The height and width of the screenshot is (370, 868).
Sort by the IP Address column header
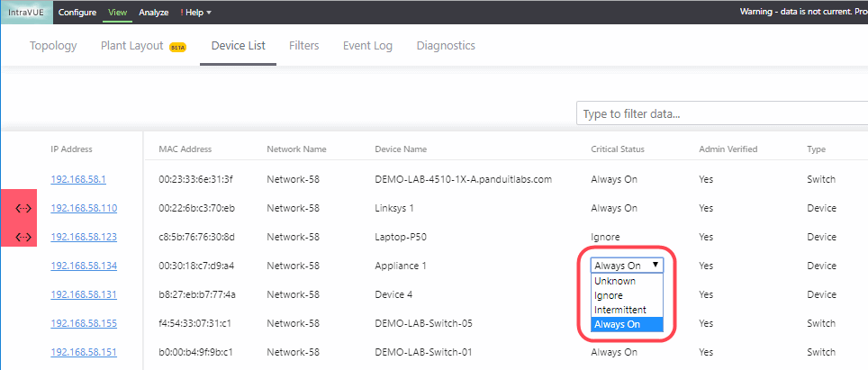click(x=71, y=149)
